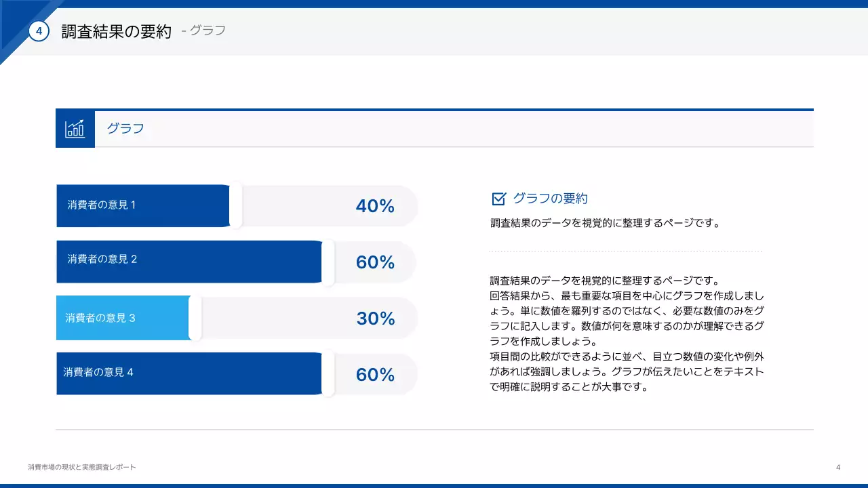
Task: Click the グラフの要約 heading text
Action: (x=550, y=199)
